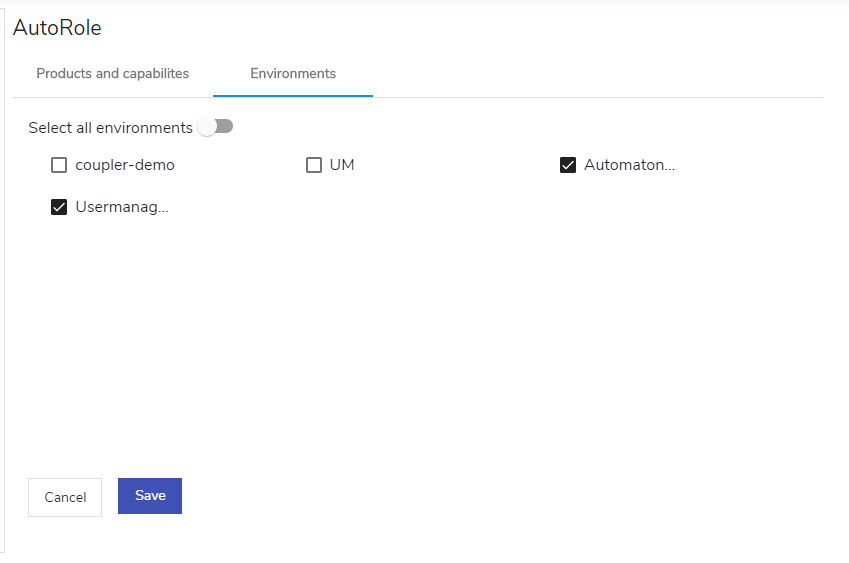Check the coupler-demo checkbox
This screenshot has height=563, width=849.
[x=59, y=165]
